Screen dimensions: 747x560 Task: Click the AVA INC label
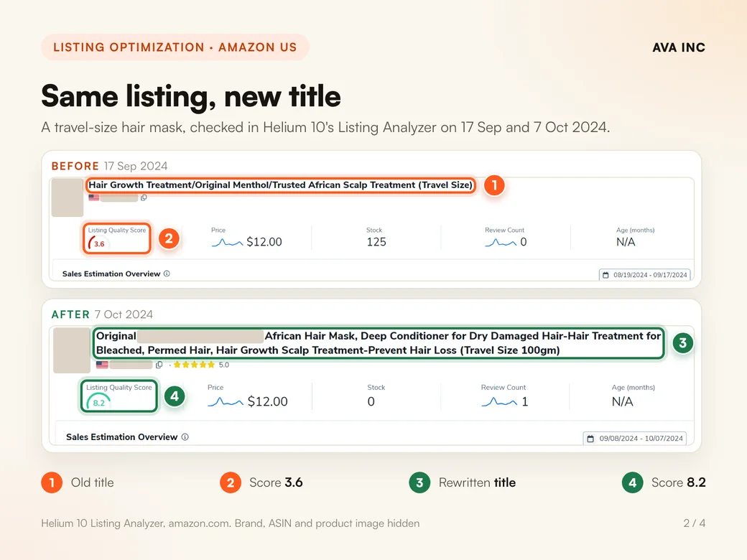[x=678, y=47]
